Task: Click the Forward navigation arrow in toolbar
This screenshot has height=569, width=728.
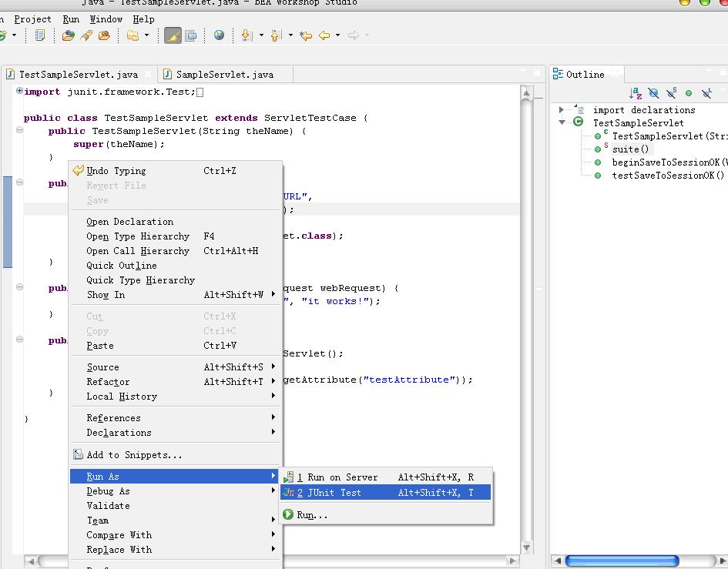Action: 354,35
